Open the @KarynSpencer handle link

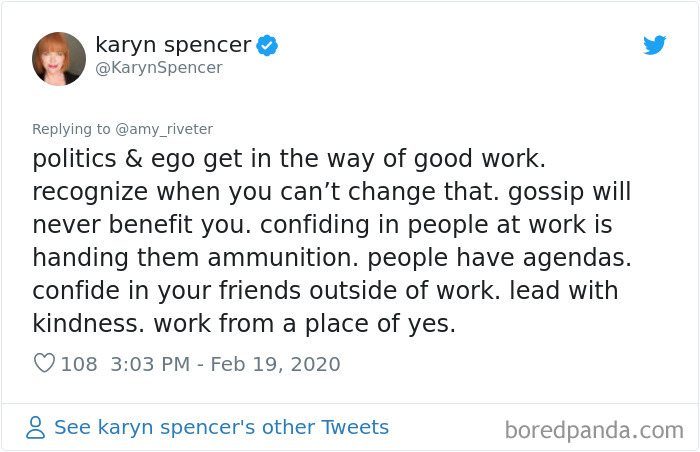tap(159, 68)
